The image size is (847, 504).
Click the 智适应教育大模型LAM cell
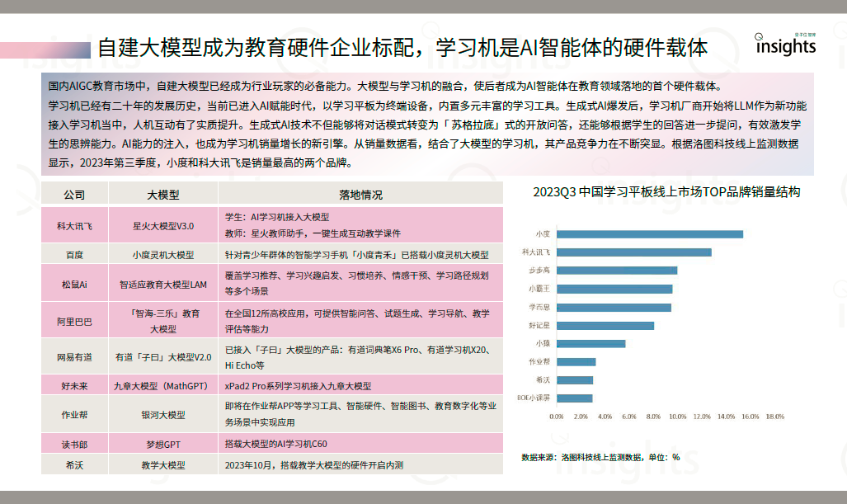point(163,284)
